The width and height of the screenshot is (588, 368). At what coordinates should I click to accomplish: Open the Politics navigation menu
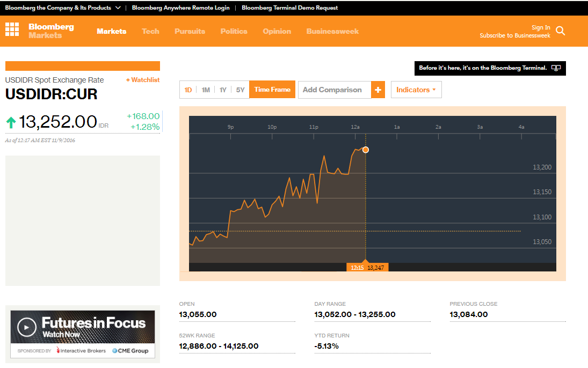click(234, 31)
